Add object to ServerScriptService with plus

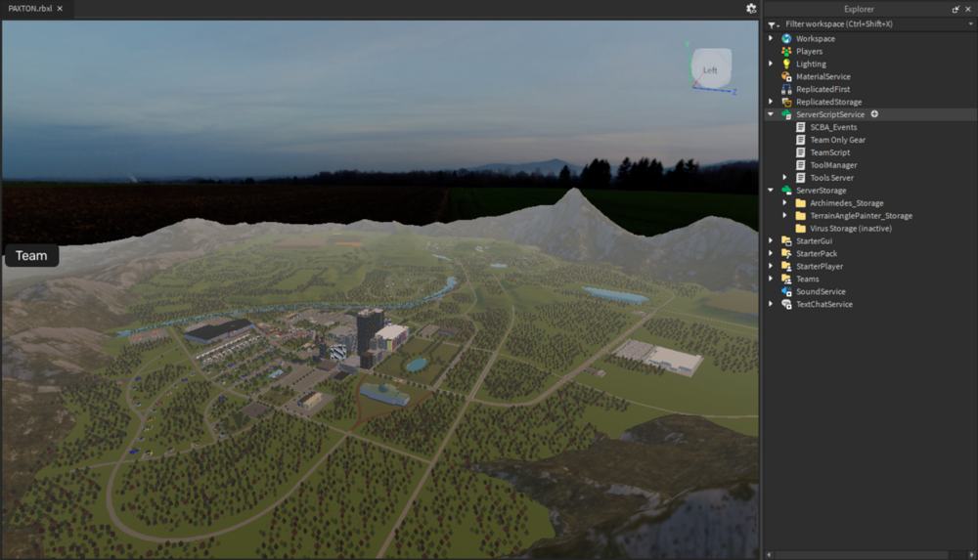coord(874,114)
